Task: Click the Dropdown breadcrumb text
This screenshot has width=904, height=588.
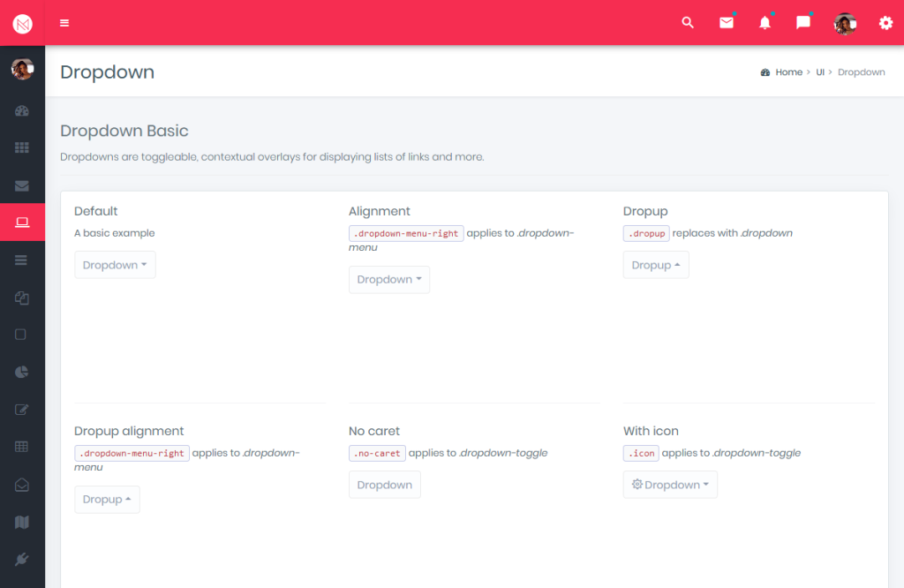Action: click(x=861, y=72)
